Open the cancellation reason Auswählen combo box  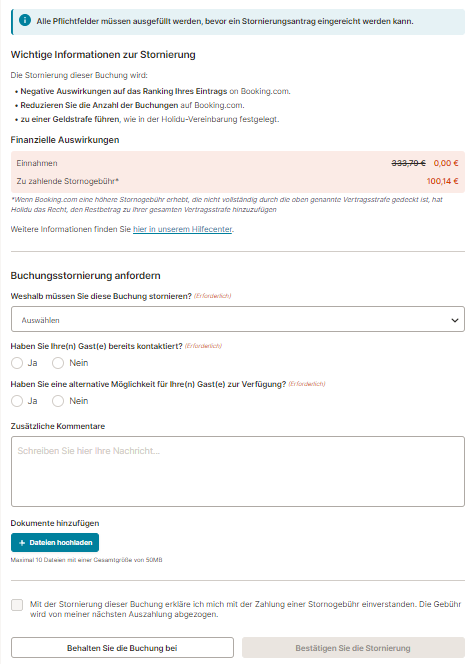click(x=238, y=319)
